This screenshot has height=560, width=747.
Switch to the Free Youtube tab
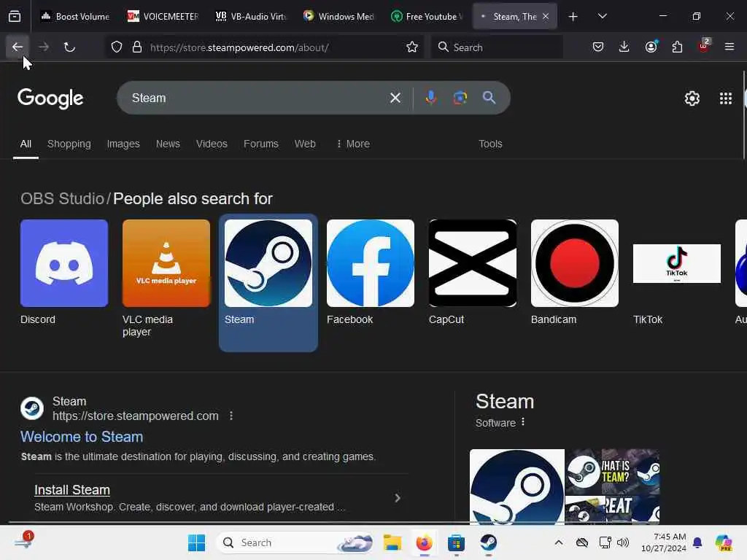426,17
